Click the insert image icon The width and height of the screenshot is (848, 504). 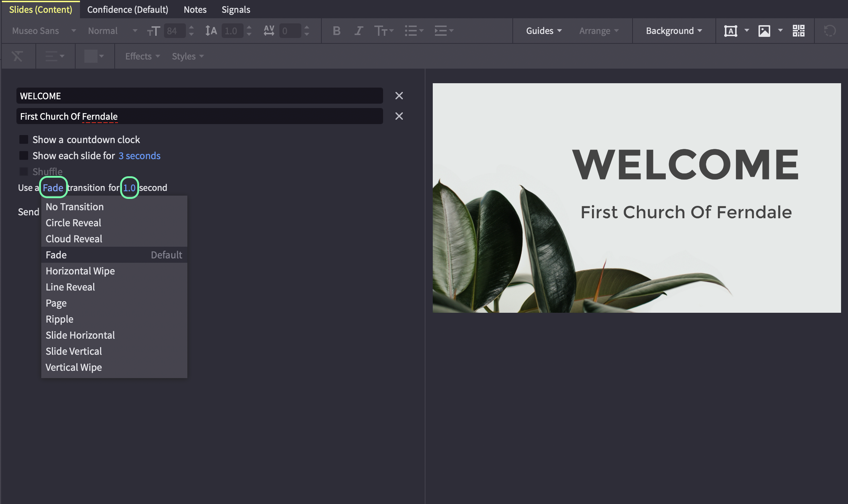(x=764, y=31)
